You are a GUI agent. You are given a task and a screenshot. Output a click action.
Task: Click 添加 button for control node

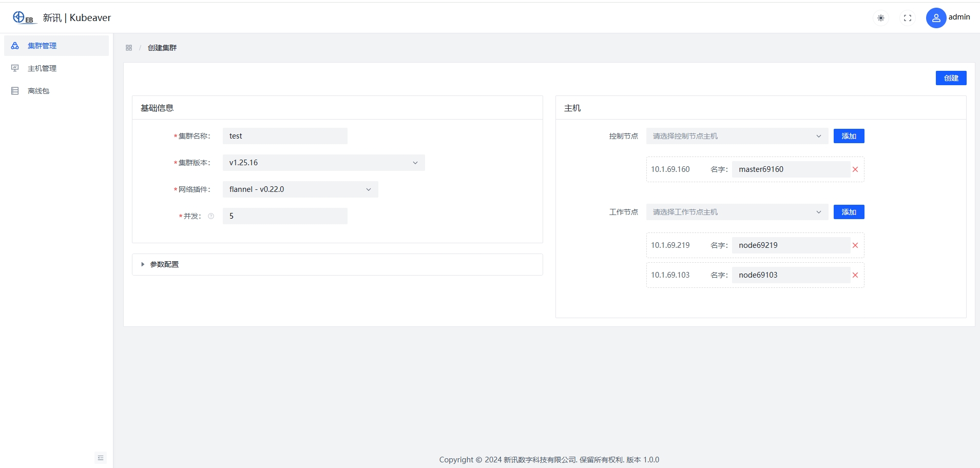click(x=849, y=136)
